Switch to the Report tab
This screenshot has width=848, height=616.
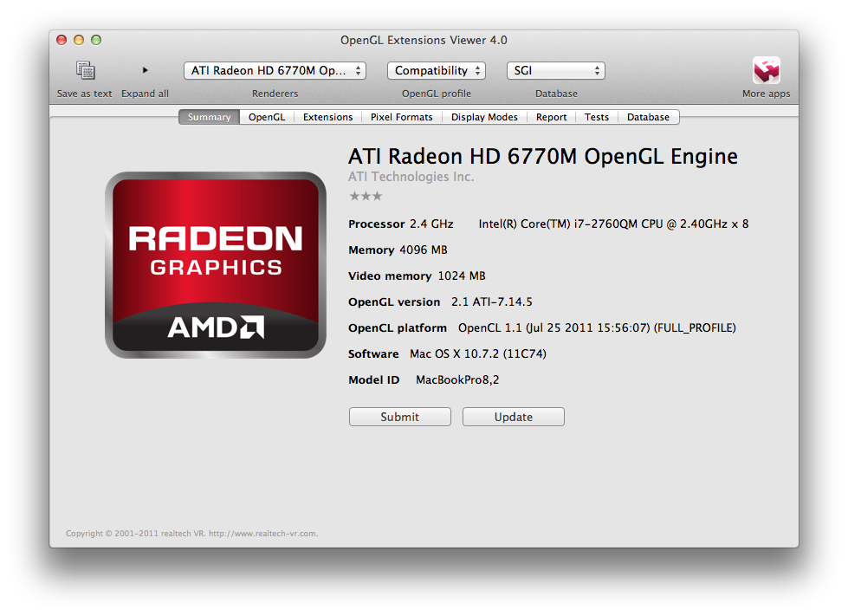coord(551,117)
